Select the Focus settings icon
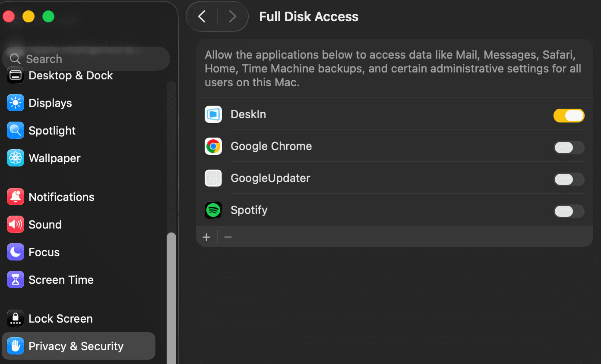The image size is (601, 364). (15, 252)
